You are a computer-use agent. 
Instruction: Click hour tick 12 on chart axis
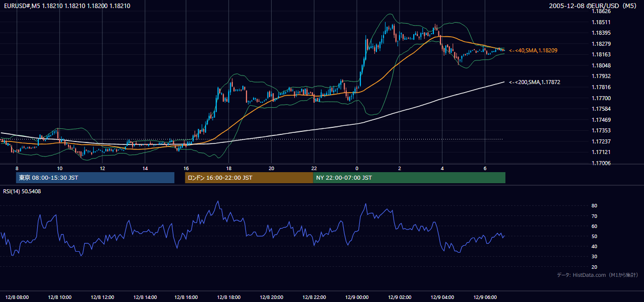(x=102, y=168)
